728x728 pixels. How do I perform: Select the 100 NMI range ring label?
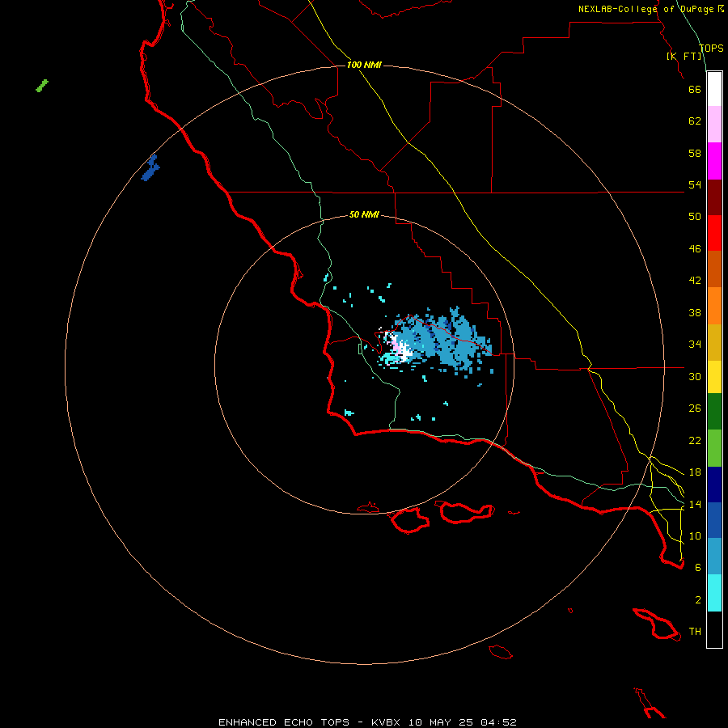point(364,65)
